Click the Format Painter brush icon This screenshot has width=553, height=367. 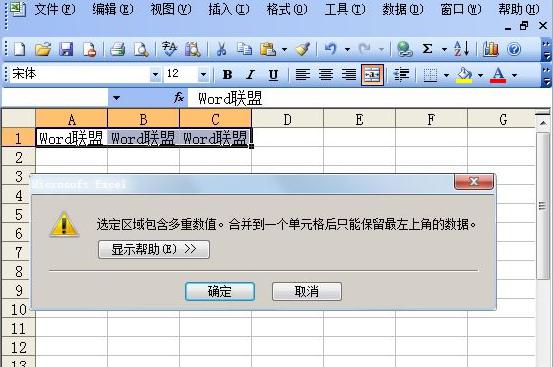[x=303, y=49]
